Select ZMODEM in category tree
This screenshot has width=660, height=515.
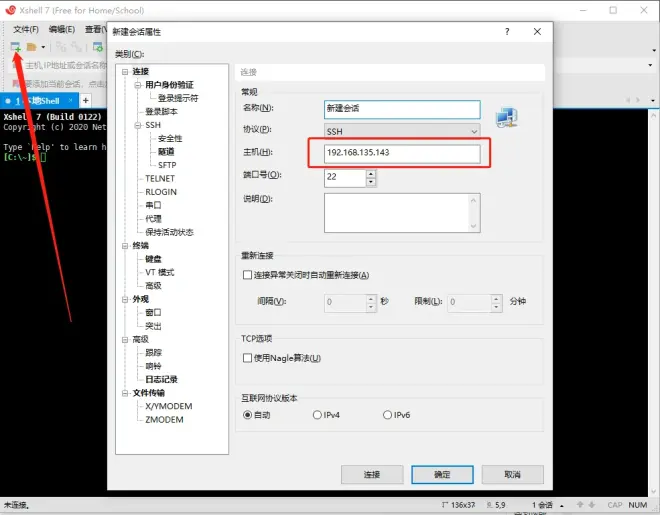[x=164, y=420]
